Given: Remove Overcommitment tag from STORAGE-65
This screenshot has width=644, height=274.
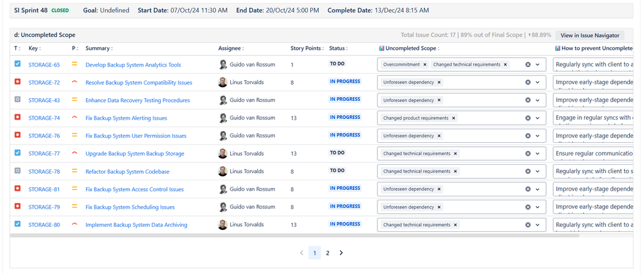Looking at the screenshot, I should click(x=425, y=65).
